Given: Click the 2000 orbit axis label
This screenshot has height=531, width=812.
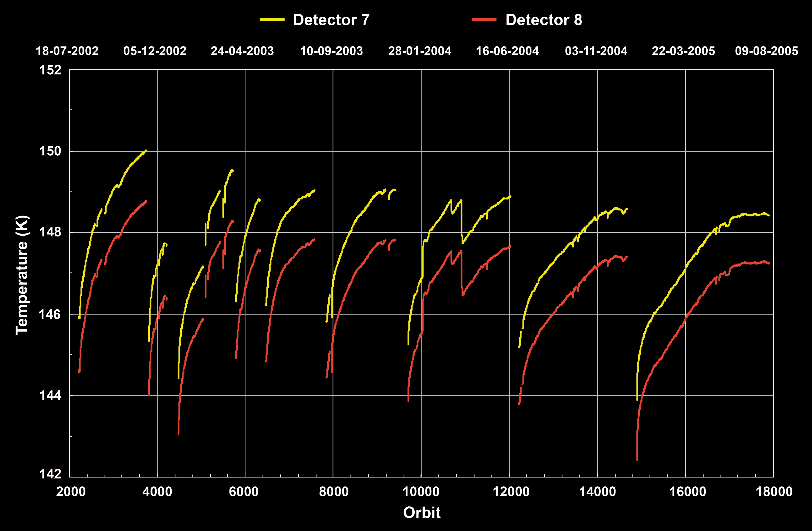Looking at the screenshot, I should pos(71,492).
